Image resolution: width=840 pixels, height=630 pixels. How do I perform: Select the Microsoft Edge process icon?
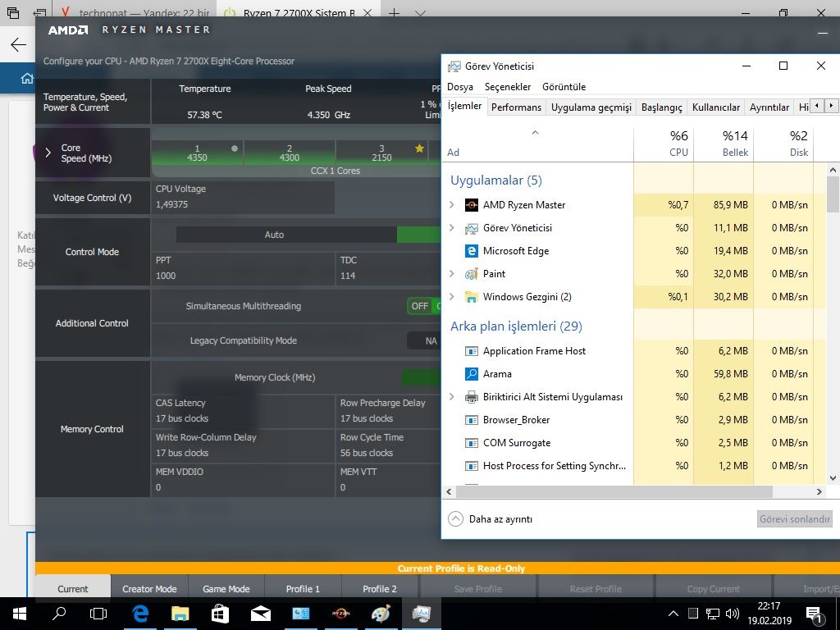pos(471,251)
